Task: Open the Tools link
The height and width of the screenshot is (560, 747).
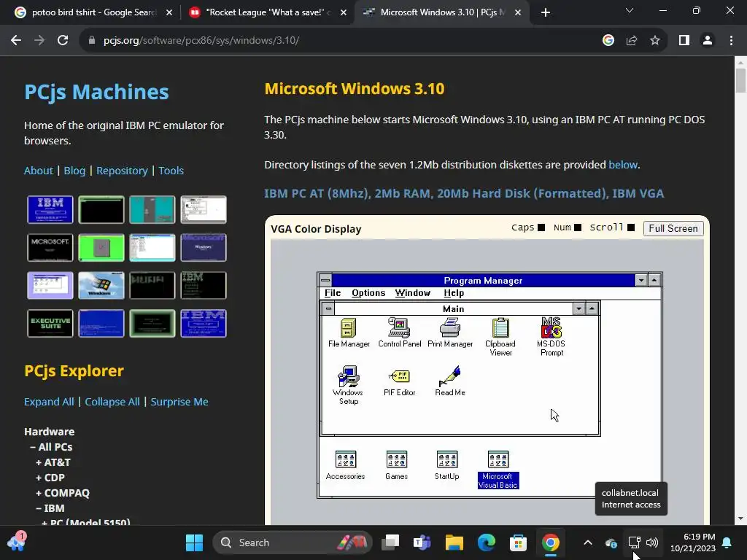Action: click(x=171, y=171)
